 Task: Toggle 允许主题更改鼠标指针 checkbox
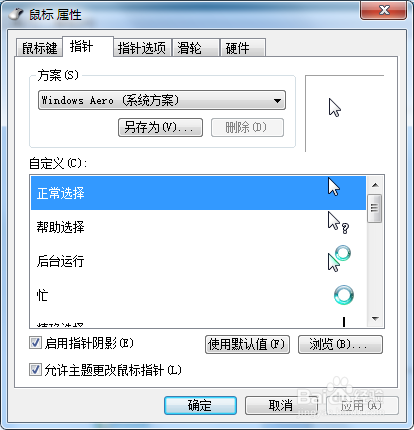click(35, 370)
